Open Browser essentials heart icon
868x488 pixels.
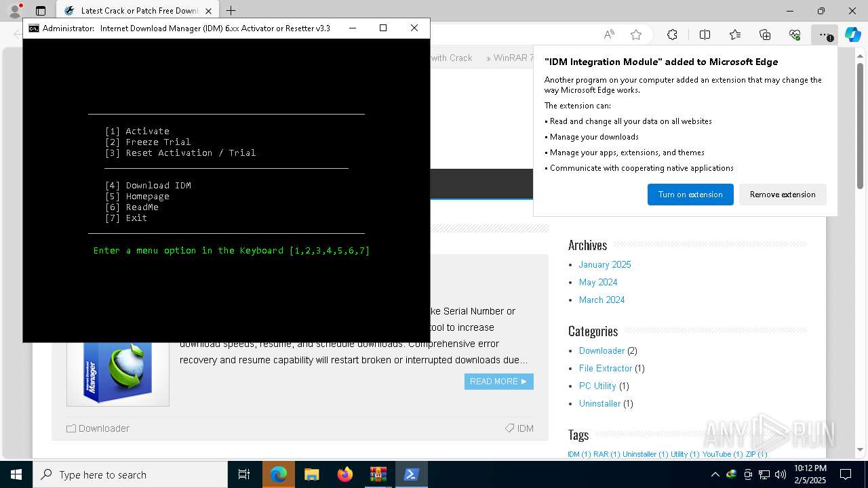coord(795,35)
